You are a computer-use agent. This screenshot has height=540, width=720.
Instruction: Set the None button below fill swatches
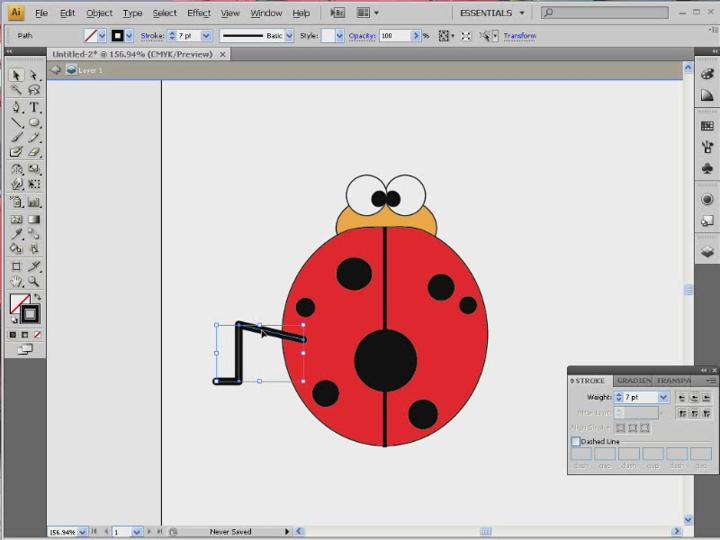pos(38,335)
